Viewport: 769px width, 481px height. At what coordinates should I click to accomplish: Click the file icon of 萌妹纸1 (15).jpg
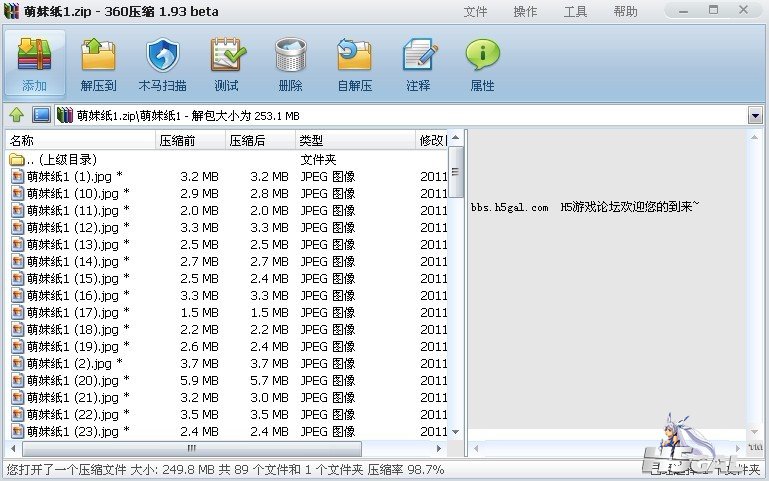click(x=18, y=278)
